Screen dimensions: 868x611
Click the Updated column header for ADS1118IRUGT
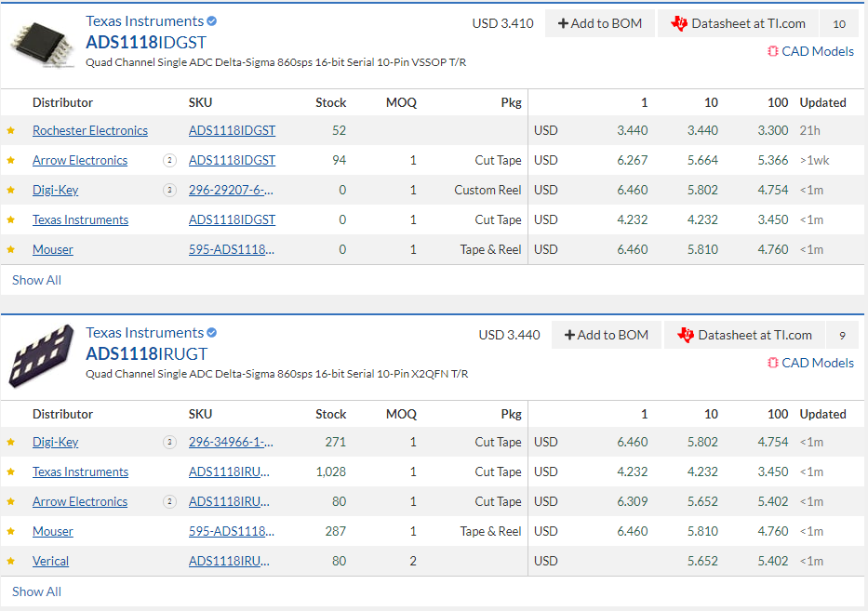point(822,415)
